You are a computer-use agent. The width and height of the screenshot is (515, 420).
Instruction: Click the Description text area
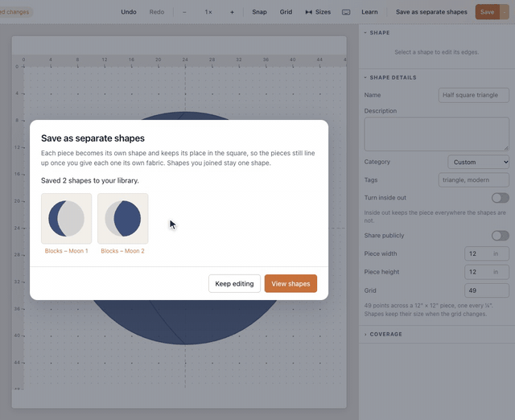436,134
